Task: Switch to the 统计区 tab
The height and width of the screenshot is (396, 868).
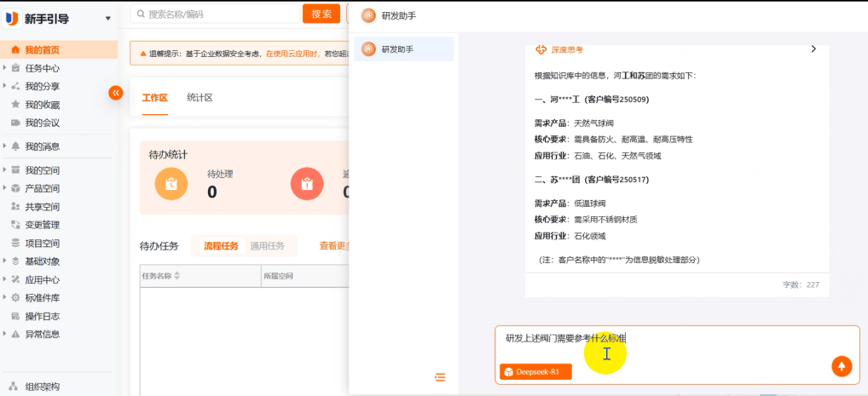Action: click(x=200, y=98)
